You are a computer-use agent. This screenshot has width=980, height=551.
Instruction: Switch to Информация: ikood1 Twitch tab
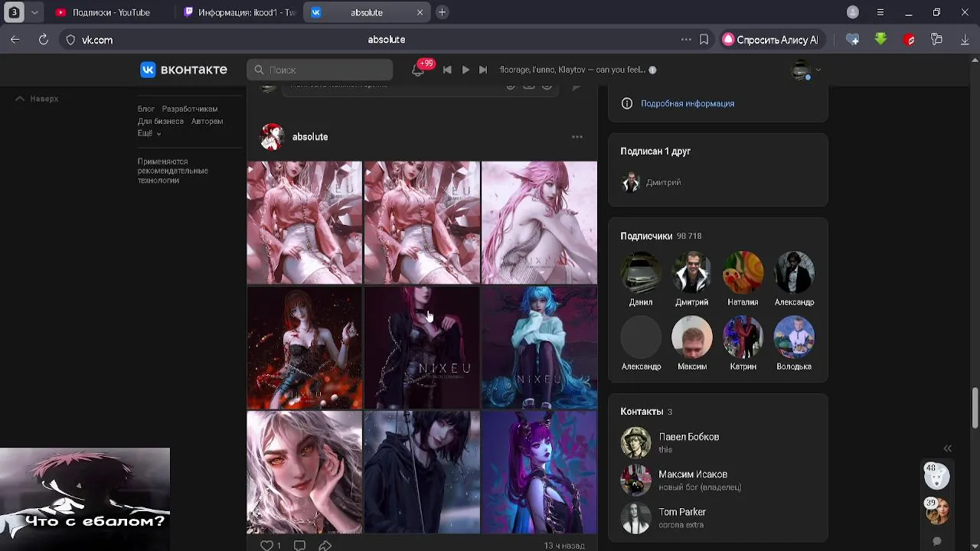click(x=239, y=12)
